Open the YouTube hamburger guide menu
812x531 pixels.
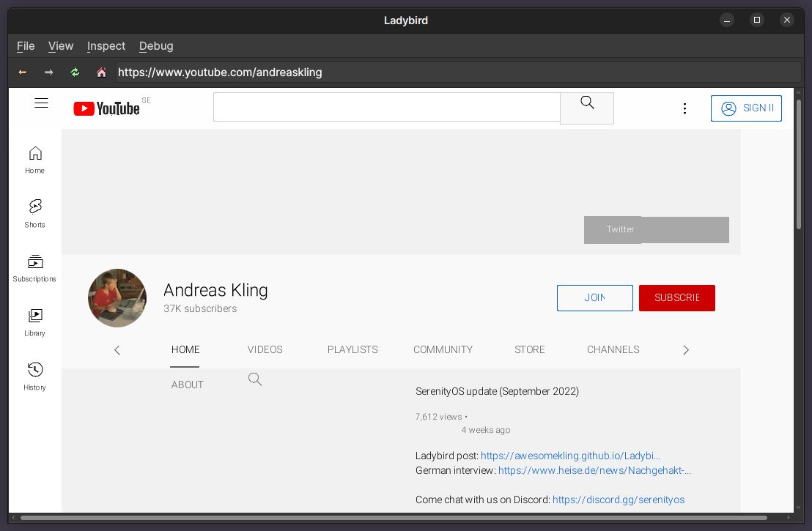(x=42, y=103)
